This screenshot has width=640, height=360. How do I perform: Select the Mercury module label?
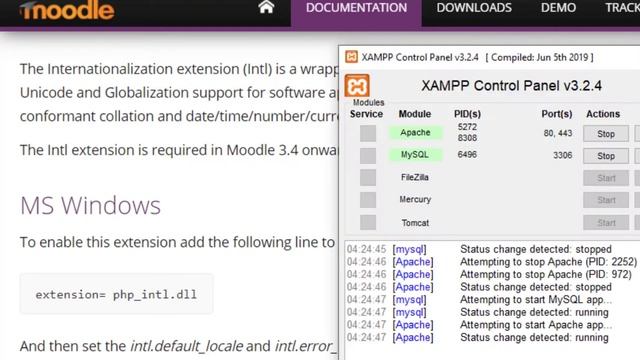(x=415, y=199)
